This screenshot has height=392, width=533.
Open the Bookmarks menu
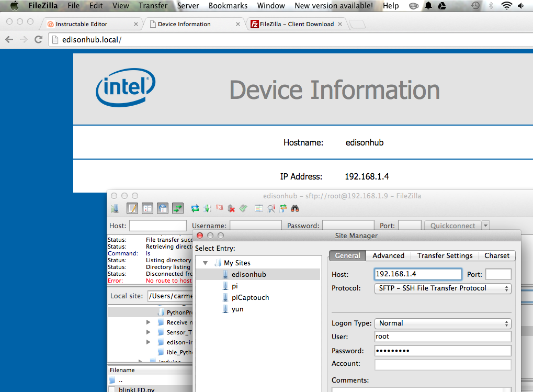(228, 5)
